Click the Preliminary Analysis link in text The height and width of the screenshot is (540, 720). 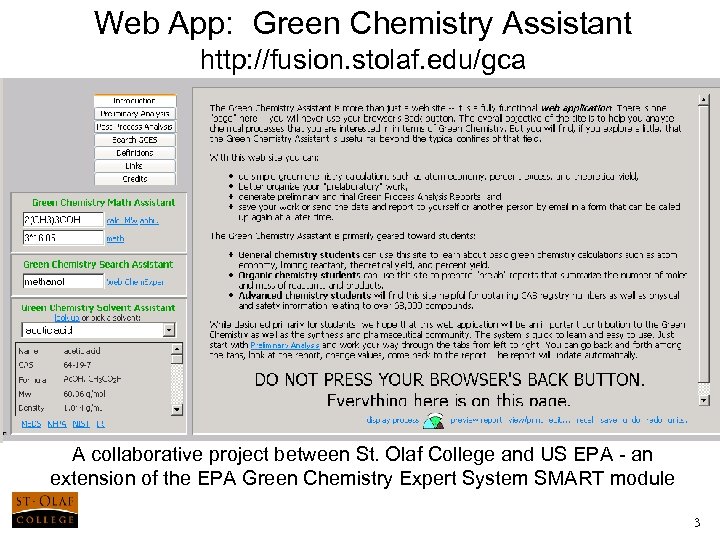[285, 345]
